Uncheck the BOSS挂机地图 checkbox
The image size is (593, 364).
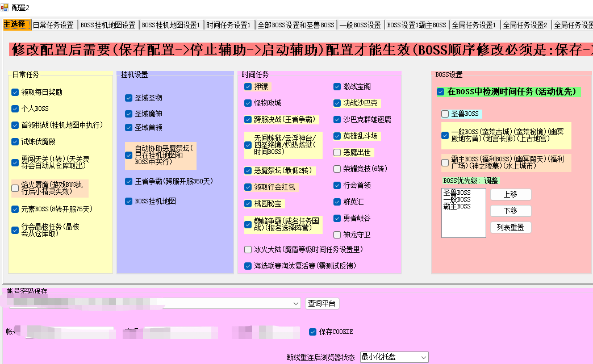[128, 201]
